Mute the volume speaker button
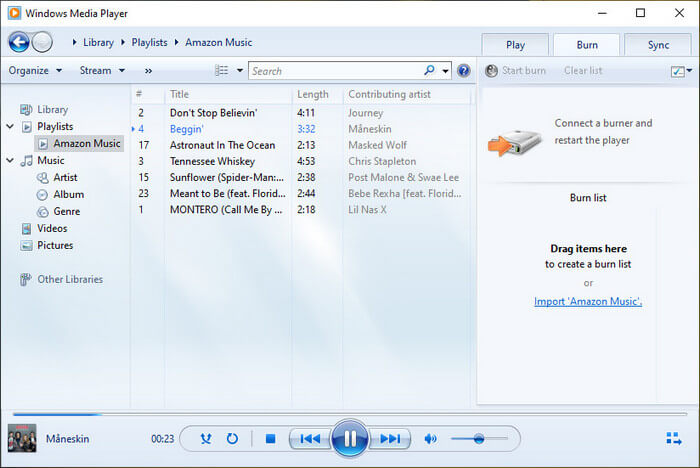 [x=430, y=439]
